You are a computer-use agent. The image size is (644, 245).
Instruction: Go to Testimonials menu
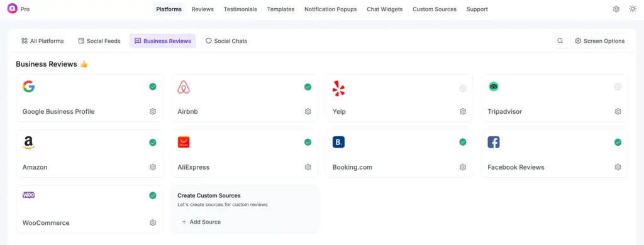pyautogui.click(x=240, y=9)
